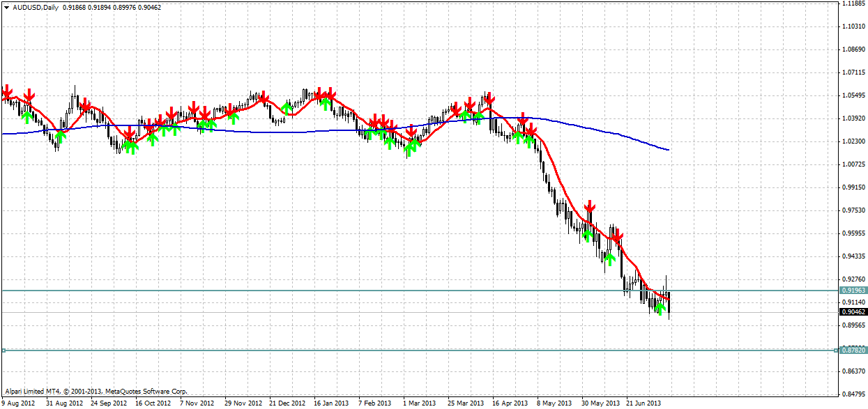The image size is (868, 409).
Task: Select the black current price tag 0.90462
Action: pyautogui.click(x=852, y=312)
